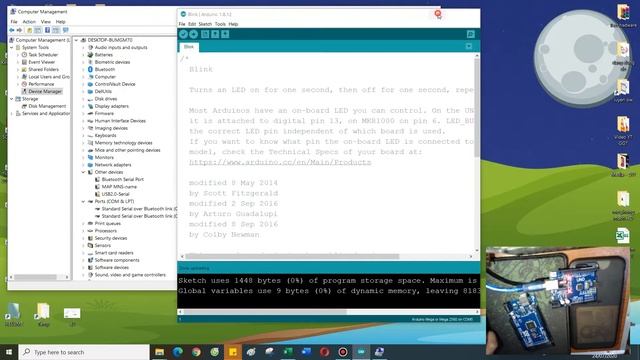
Task: Collapse the Ports (COM & LPT) category
Action: 84,202
